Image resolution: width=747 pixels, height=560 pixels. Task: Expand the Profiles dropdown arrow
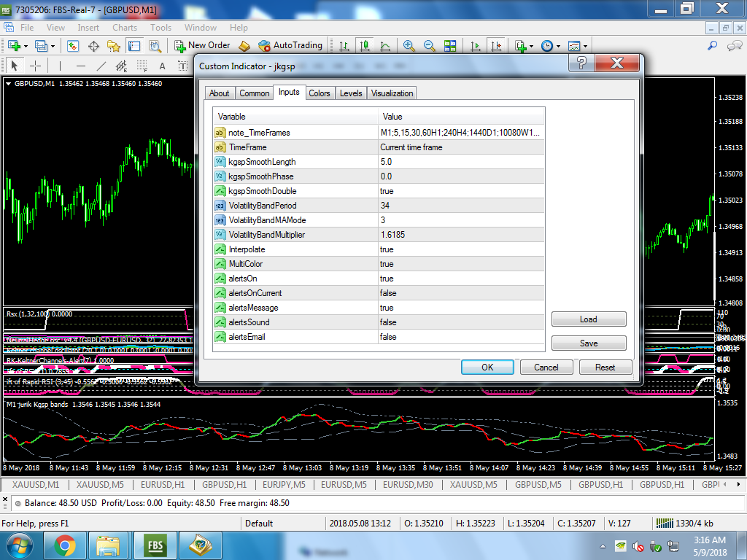tap(53, 46)
